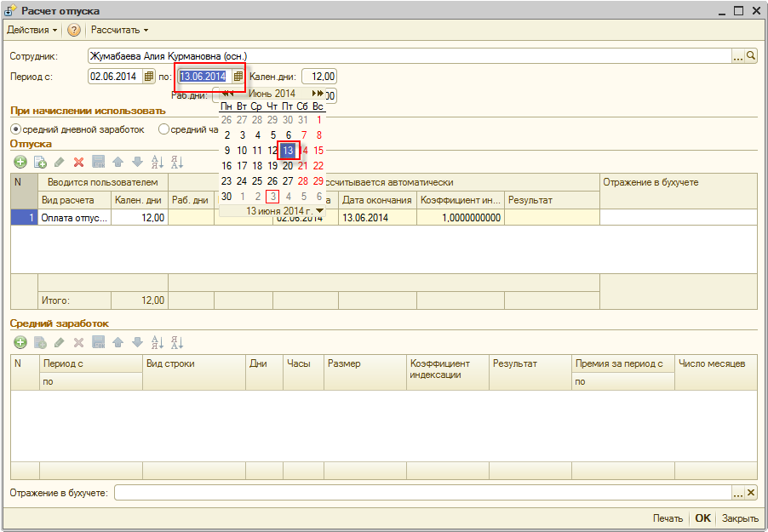Delete row red X in Отпуска toolbar

pyautogui.click(x=78, y=162)
